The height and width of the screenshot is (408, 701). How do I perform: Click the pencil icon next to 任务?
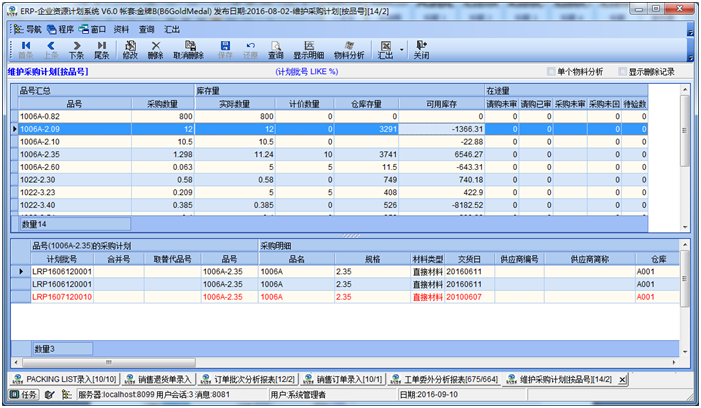[x=50, y=395]
